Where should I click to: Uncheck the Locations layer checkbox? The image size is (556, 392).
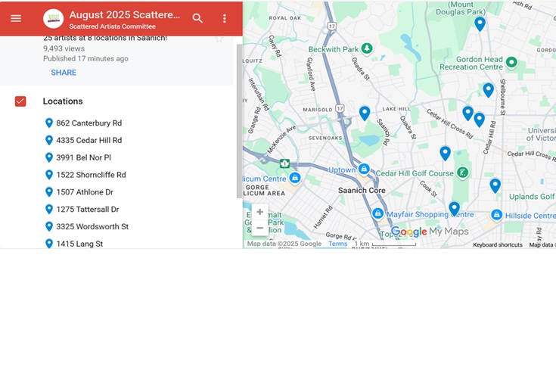(x=20, y=101)
